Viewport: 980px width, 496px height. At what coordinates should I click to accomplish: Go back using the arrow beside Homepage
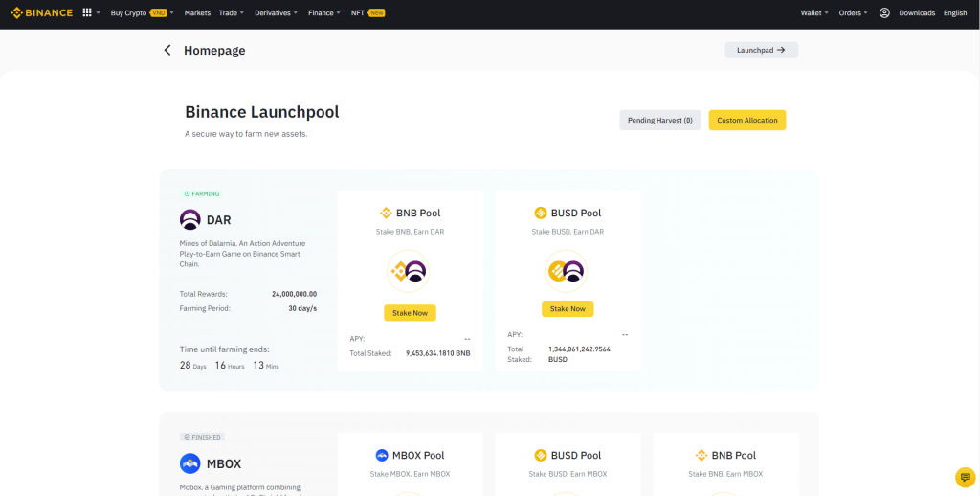[167, 50]
